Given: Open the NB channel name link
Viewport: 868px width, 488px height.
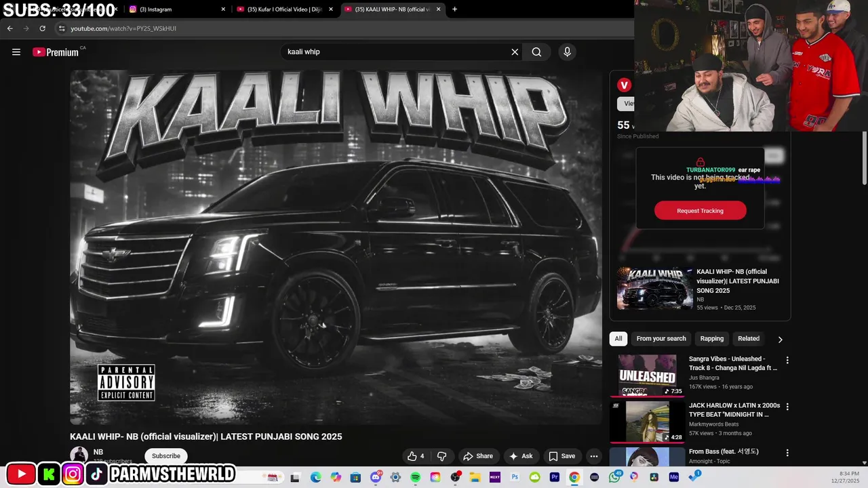Looking at the screenshot, I should pyautogui.click(x=98, y=452).
